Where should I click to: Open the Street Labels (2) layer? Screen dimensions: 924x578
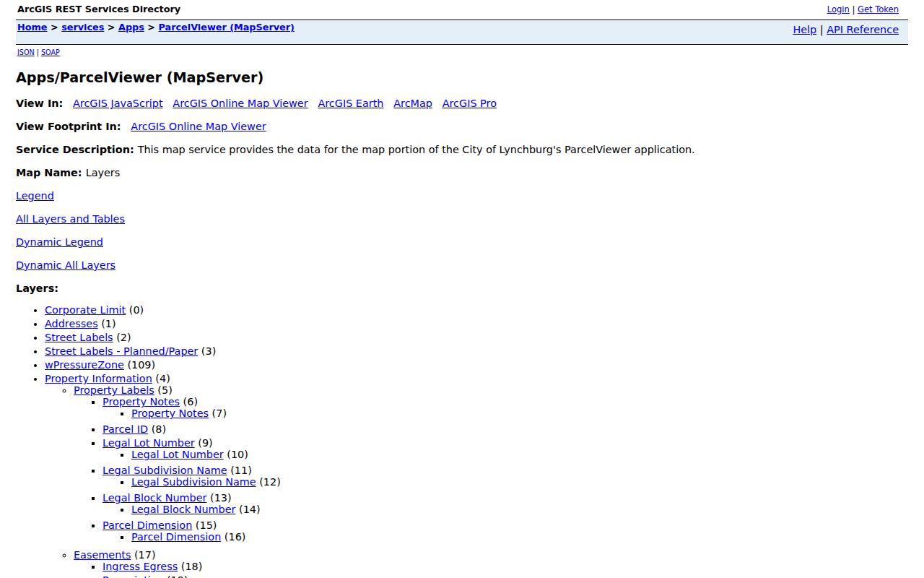coord(79,337)
